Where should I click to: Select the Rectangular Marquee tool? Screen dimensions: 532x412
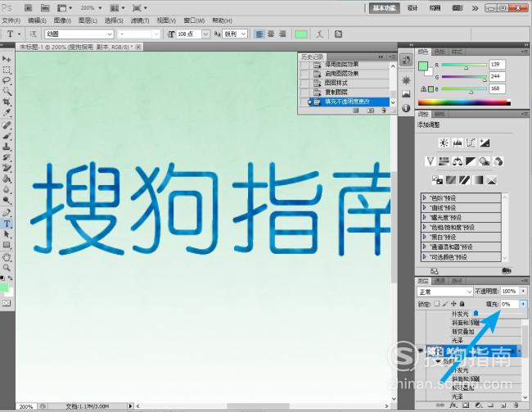(7, 70)
